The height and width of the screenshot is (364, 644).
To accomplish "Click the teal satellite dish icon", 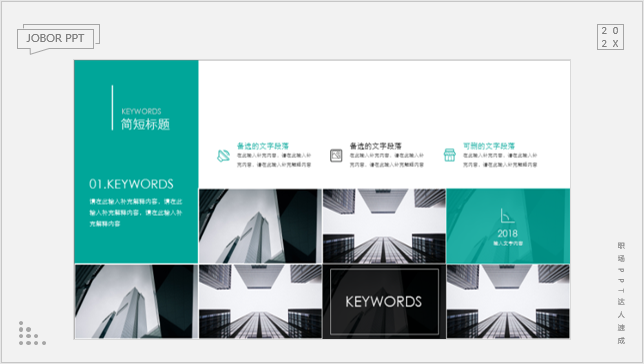I will [x=223, y=156].
